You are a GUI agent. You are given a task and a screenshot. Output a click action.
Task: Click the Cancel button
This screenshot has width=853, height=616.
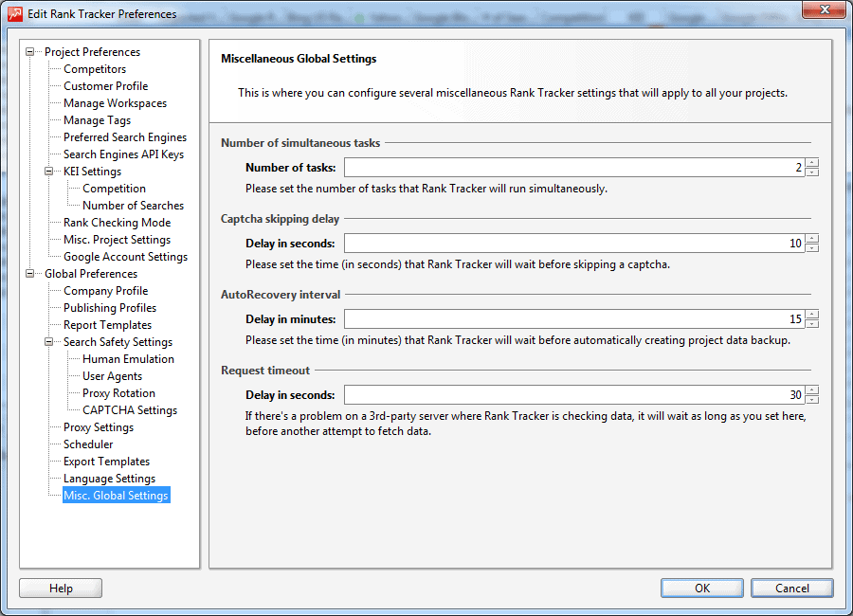792,589
